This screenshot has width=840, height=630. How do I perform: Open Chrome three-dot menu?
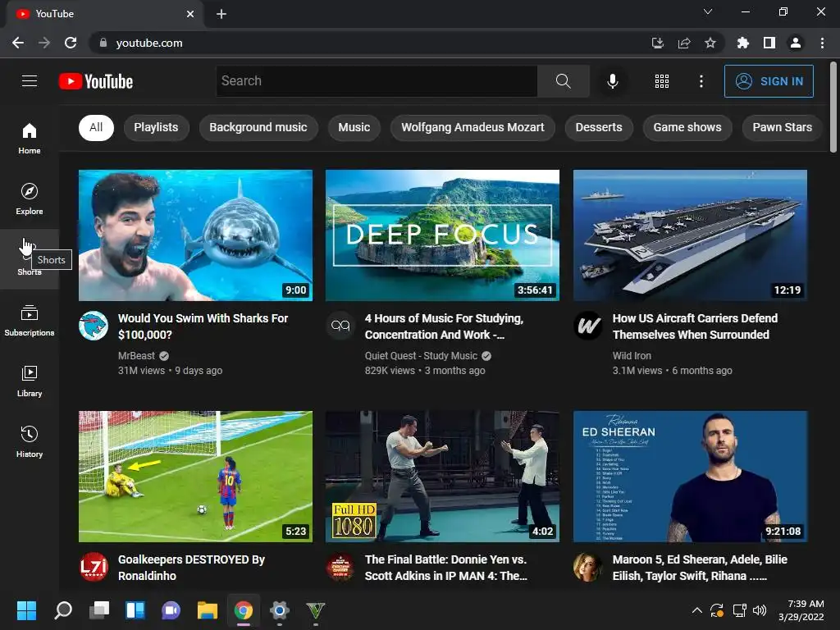point(822,43)
